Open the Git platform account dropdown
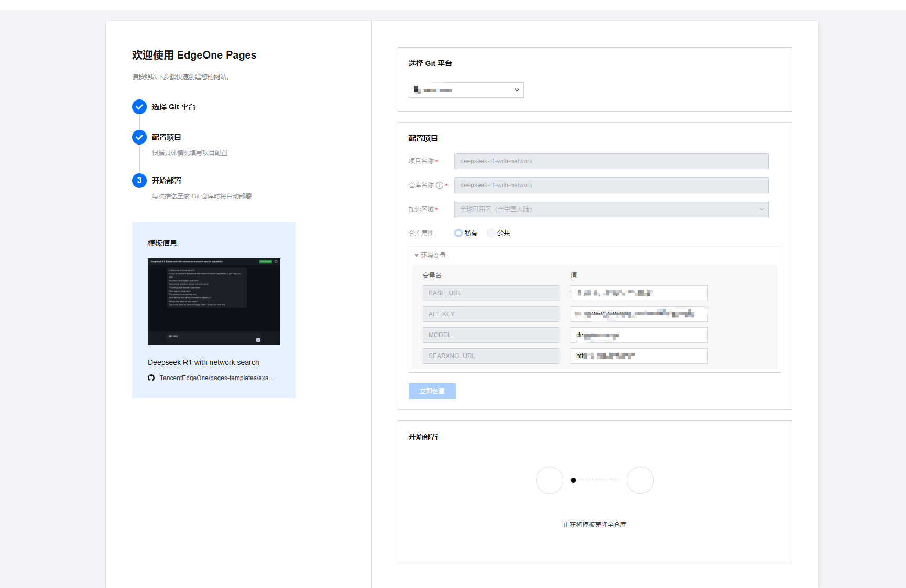This screenshot has height=588, width=906. (x=466, y=90)
